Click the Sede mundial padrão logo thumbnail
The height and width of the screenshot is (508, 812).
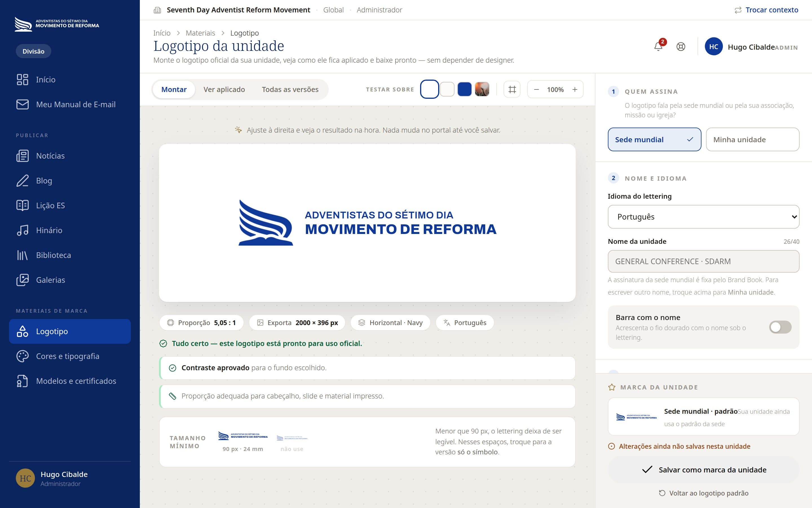pos(636,417)
